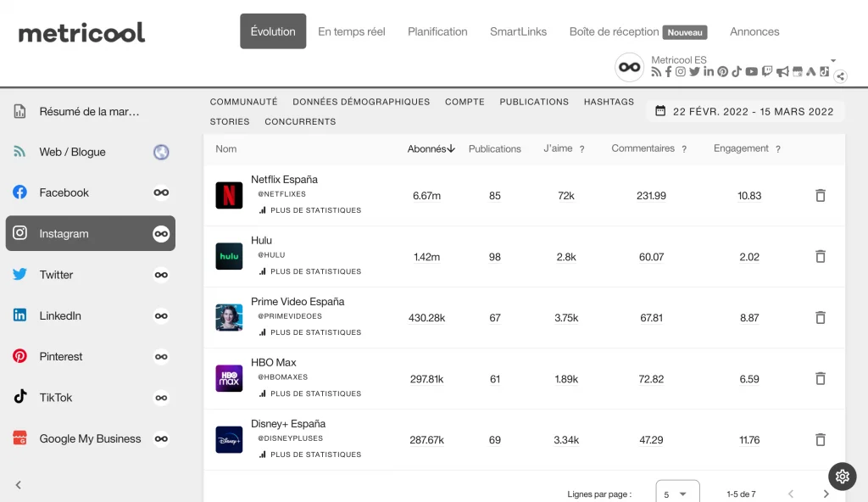Expand the Metricool ES brand dropdown arrow
The width and height of the screenshot is (868, 502).
point(833,60)
